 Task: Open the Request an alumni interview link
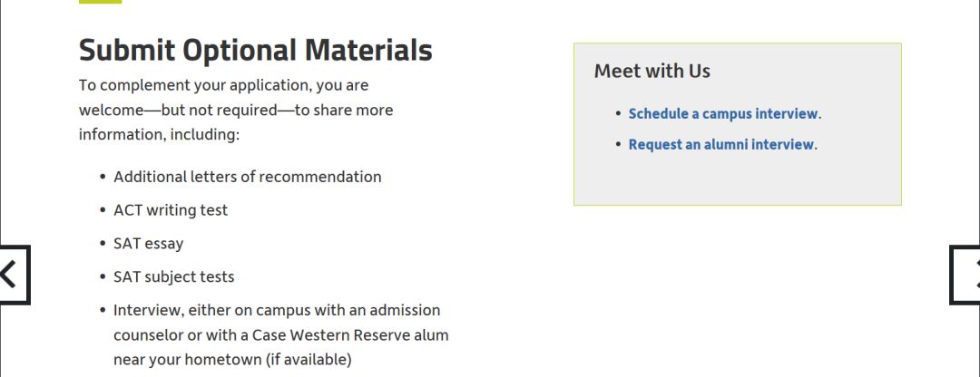[x=720, y=144]
